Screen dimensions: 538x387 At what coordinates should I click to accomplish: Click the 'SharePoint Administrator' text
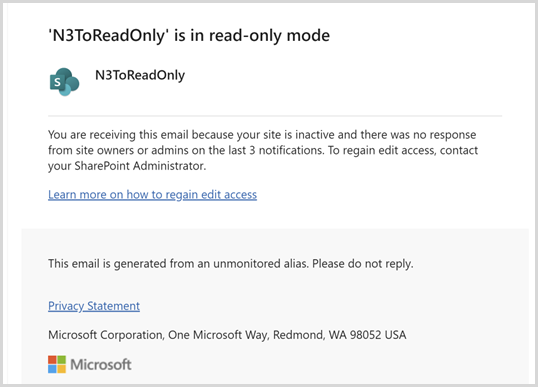140,166
